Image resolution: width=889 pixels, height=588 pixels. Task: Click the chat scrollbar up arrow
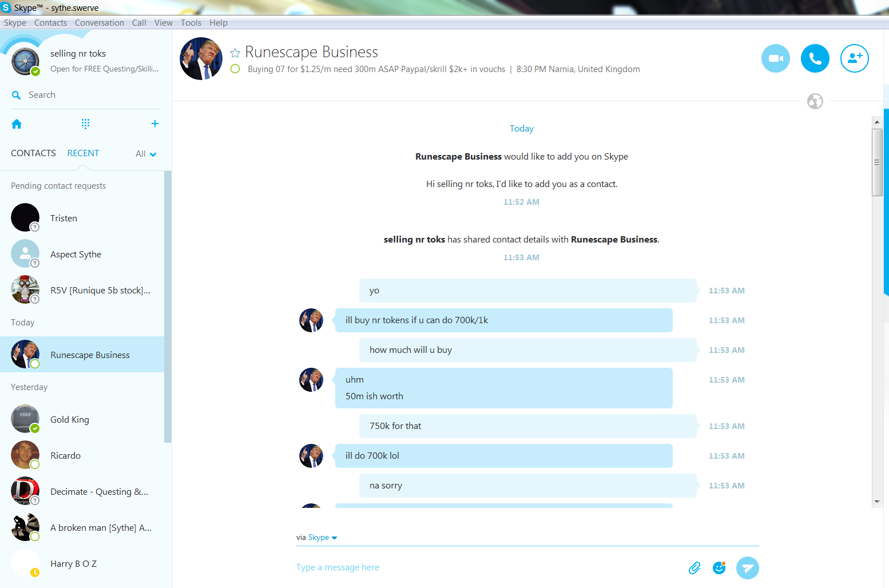(877, 122)
